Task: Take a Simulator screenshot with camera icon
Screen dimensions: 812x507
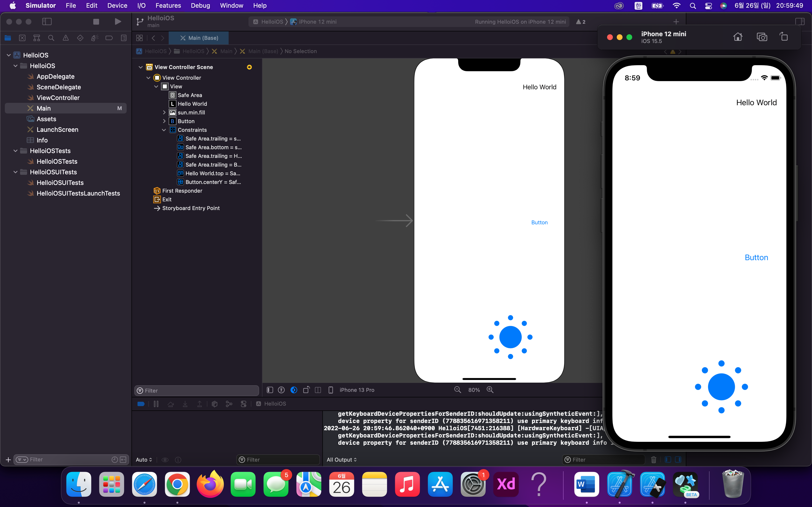Action: (x=762, y=37)
